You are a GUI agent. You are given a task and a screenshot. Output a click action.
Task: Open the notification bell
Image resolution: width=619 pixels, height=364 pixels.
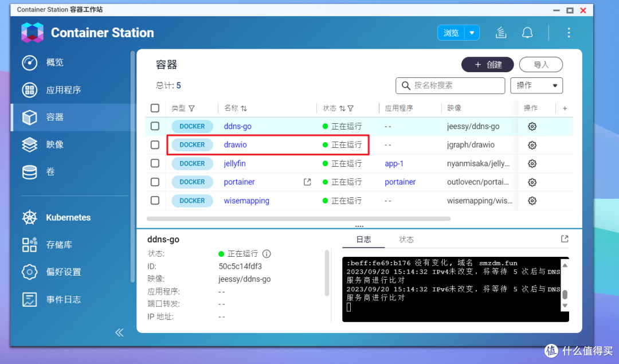click(527, 32)
